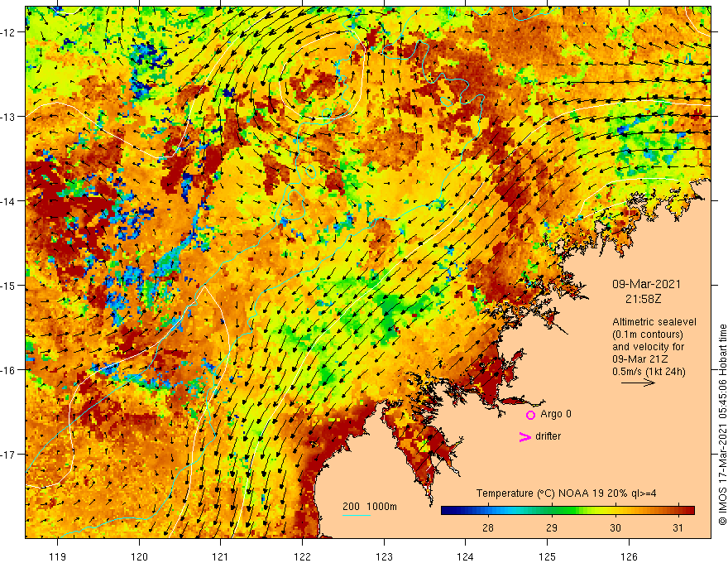Viewport: 728px width, 563px height.
Task: Click the longitude axis label 126
Action: point(629,556)
